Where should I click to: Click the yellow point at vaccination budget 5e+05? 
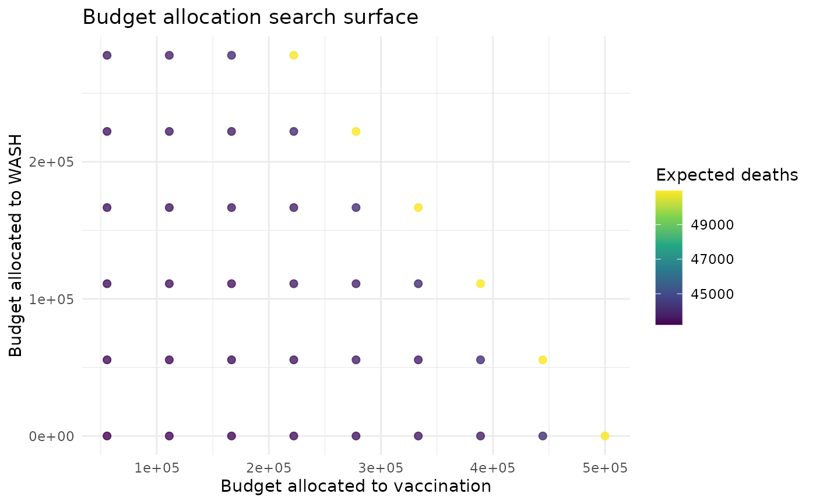(605, 436)
